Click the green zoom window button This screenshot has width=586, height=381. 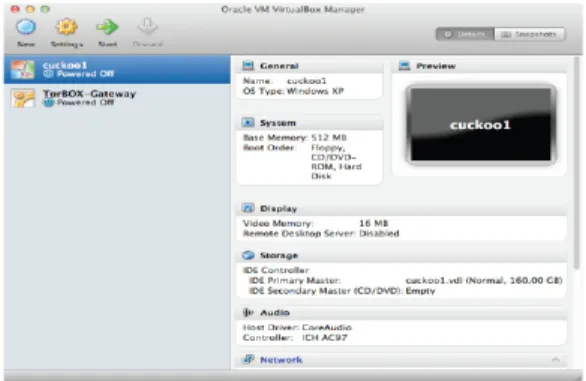pos(45,9)
